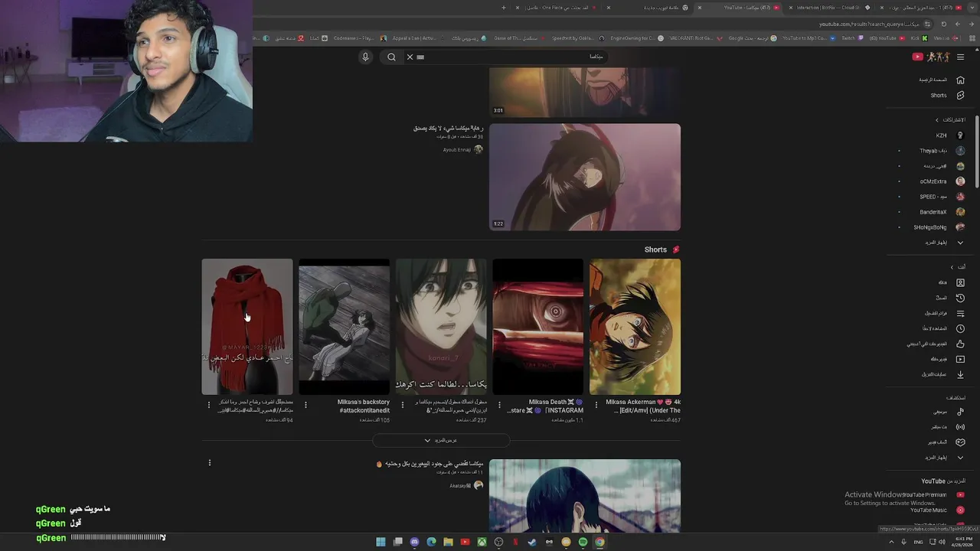Open File Explorer from the taskbar
980x551 pixels.
[x=448, y=542]
